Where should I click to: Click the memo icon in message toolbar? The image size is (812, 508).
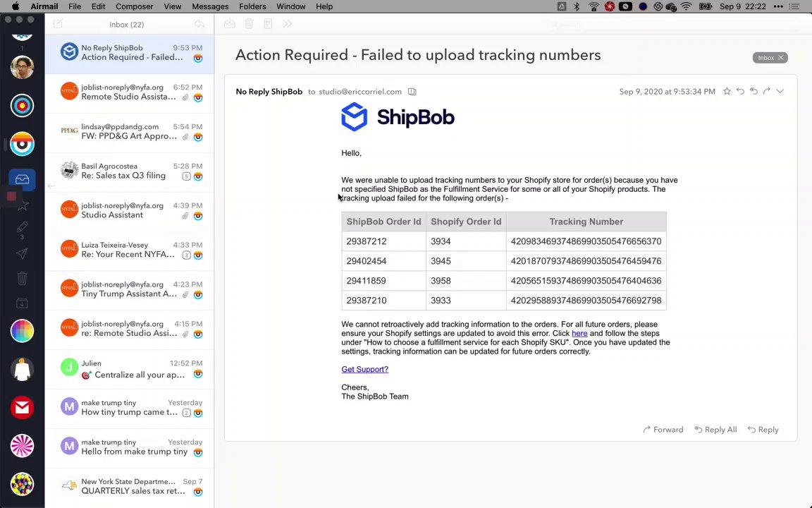point(269,24)
